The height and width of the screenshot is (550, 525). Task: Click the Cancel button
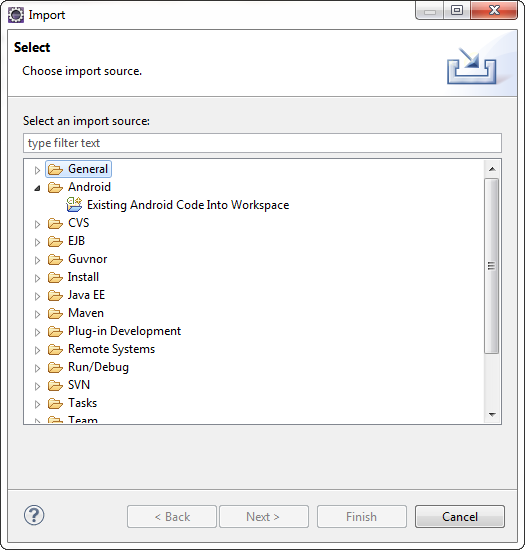(x=460, y=516)
